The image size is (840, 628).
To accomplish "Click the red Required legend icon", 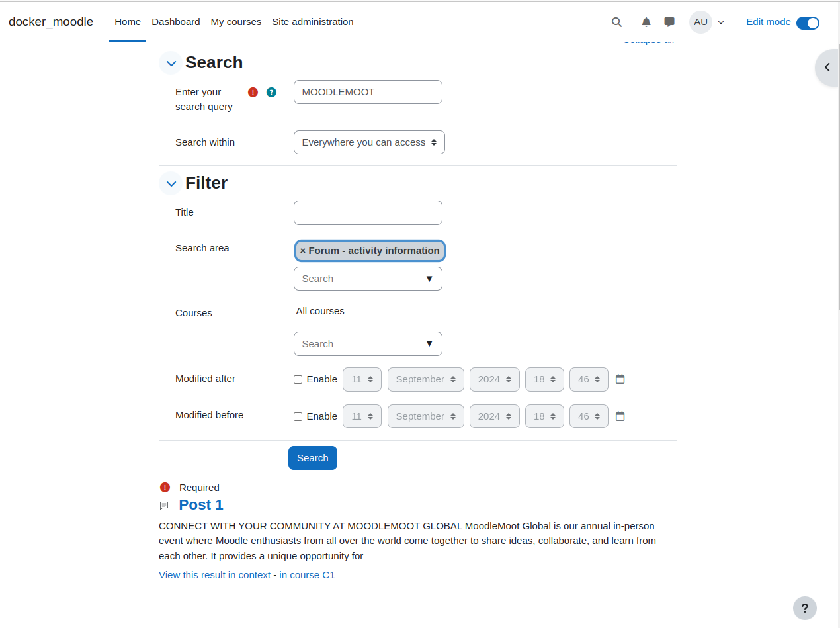I will pyautogui.click(x=165, y=488).
